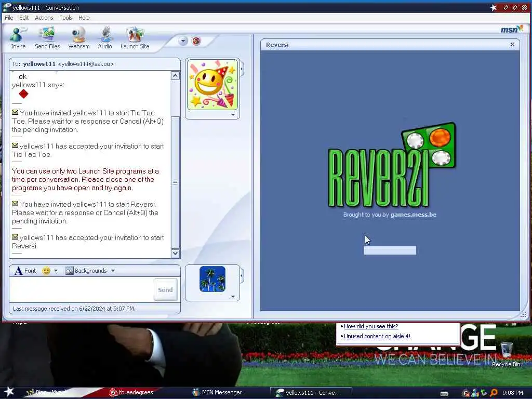
Task: Start a Webcam session
Action: 79,37
